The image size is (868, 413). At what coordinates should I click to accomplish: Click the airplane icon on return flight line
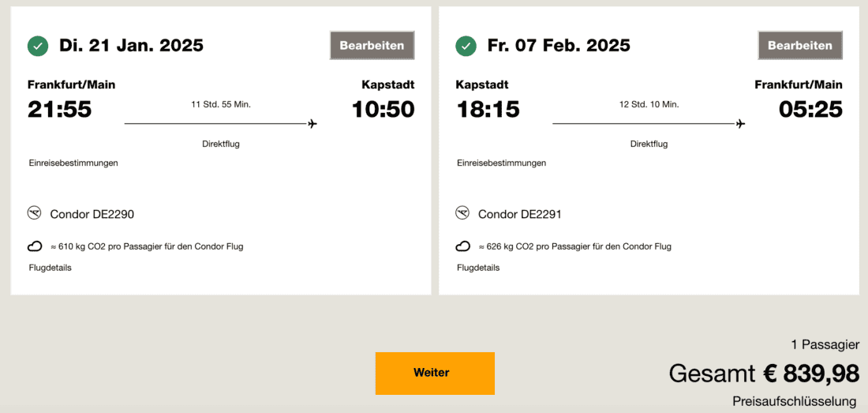tap(740, 124)
